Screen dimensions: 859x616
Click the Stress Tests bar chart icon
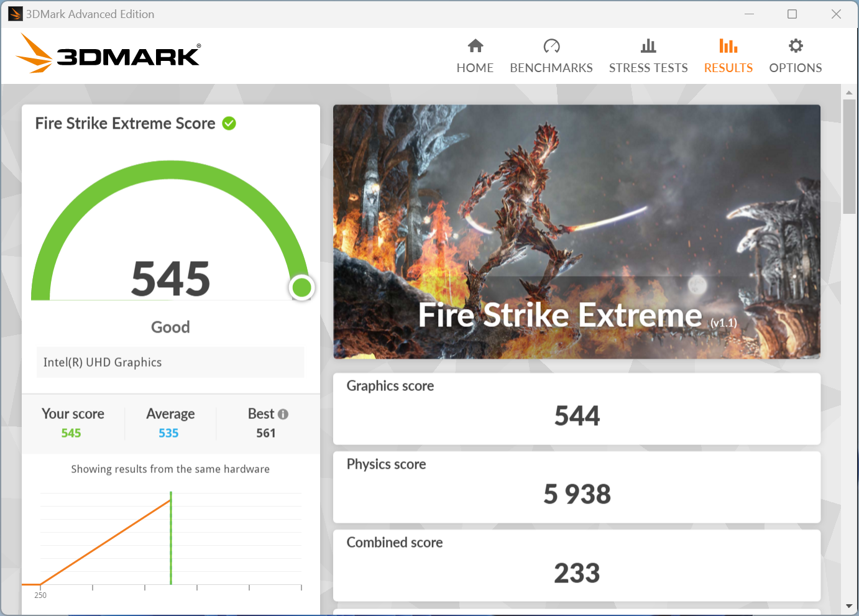coord(648,46)
